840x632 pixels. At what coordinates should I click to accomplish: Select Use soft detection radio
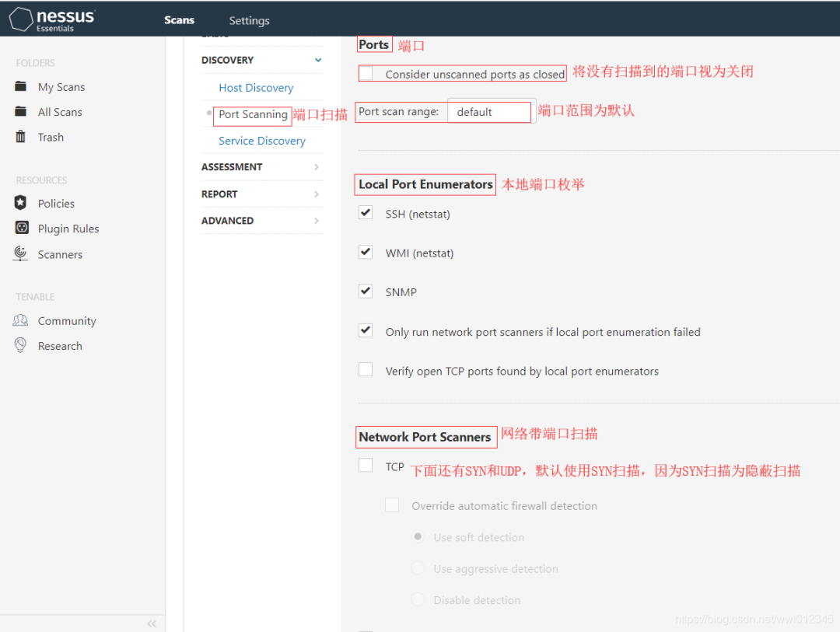point(418,536)
